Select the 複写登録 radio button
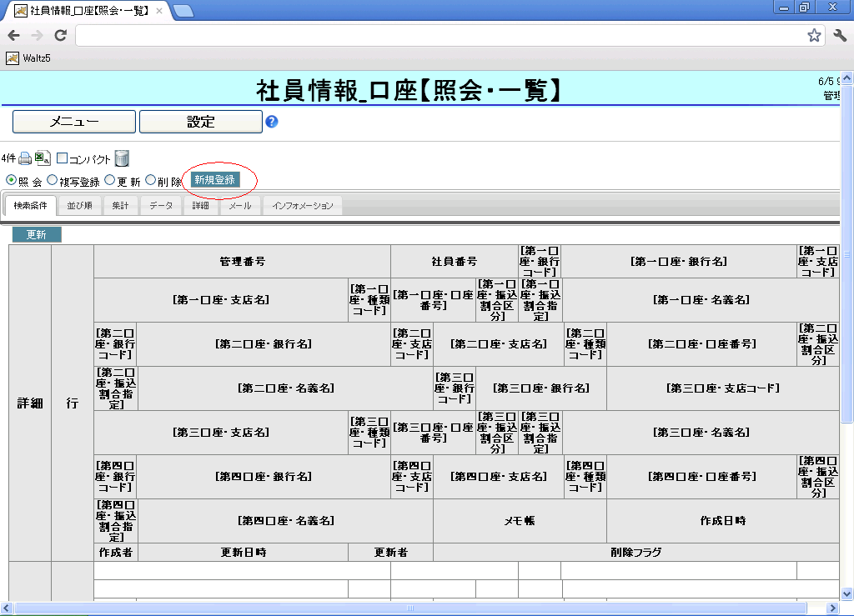 52,180
